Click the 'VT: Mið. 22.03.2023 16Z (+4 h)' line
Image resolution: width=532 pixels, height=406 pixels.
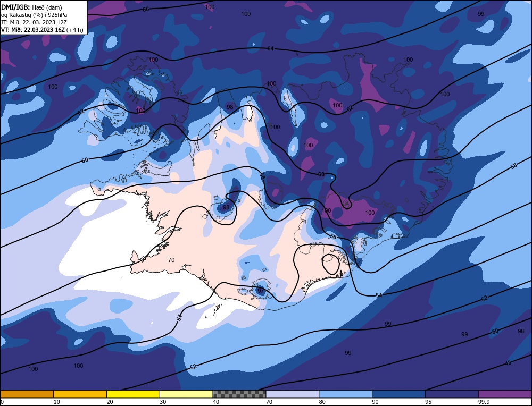42,30
